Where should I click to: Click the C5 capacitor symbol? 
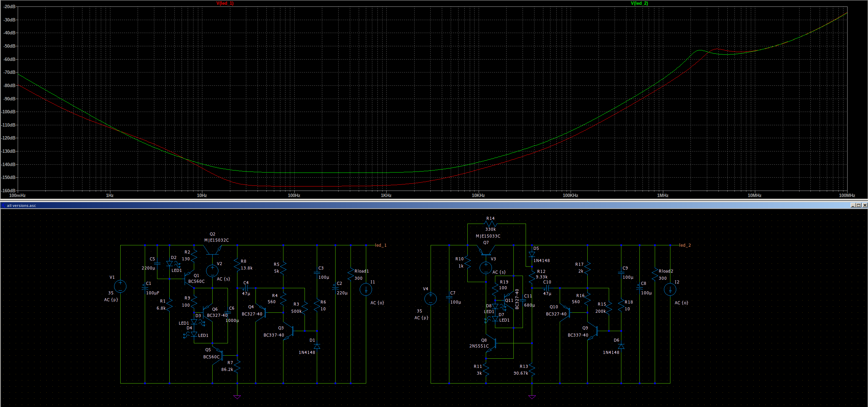(157, 263)
